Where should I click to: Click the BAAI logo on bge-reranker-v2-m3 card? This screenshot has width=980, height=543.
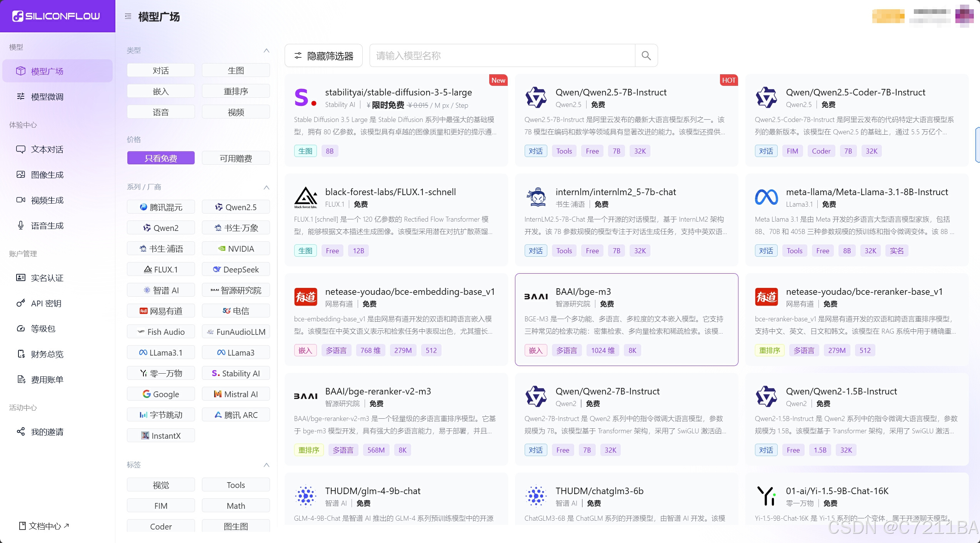(306, 396)
